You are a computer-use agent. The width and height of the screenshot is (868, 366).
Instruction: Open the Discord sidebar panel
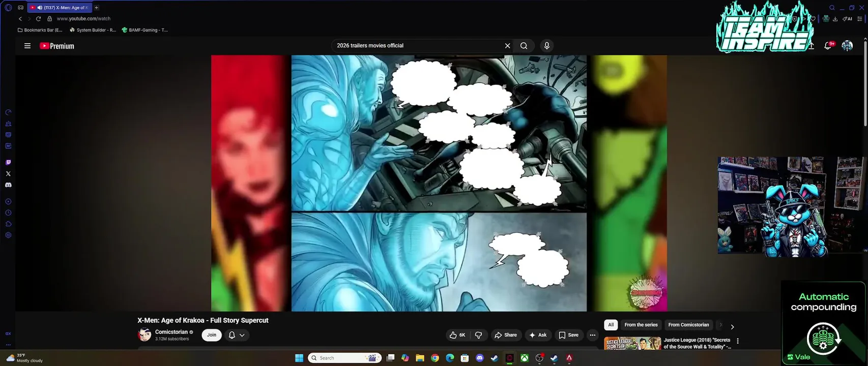[x=8, y=185]
